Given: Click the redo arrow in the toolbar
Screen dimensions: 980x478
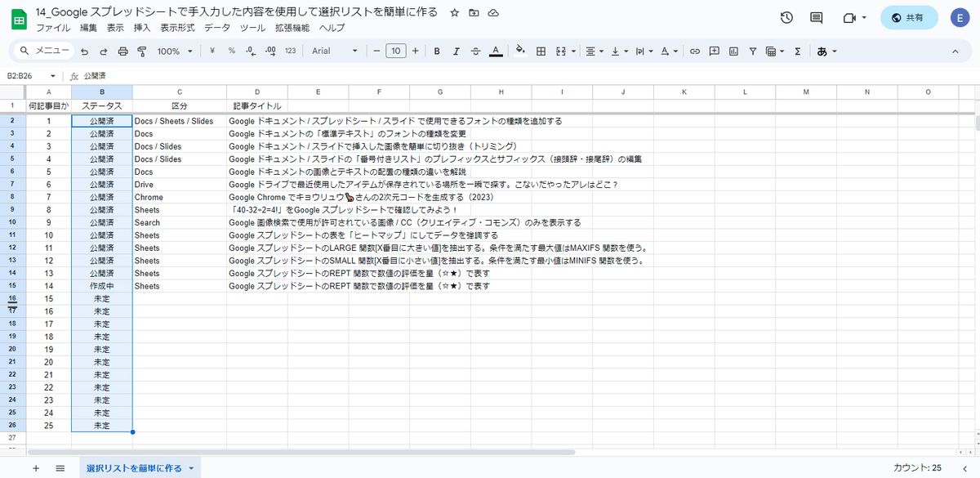Looking at the screenshot, I should [104, 51].
